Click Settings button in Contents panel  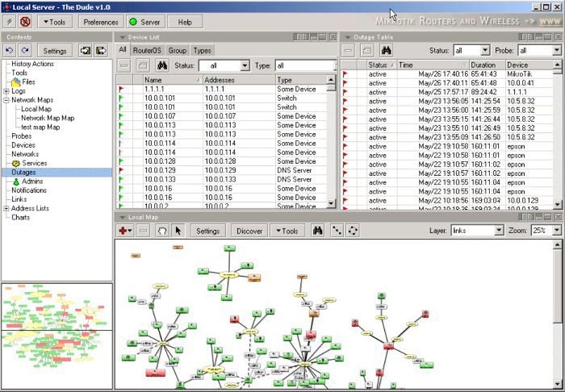55,51
